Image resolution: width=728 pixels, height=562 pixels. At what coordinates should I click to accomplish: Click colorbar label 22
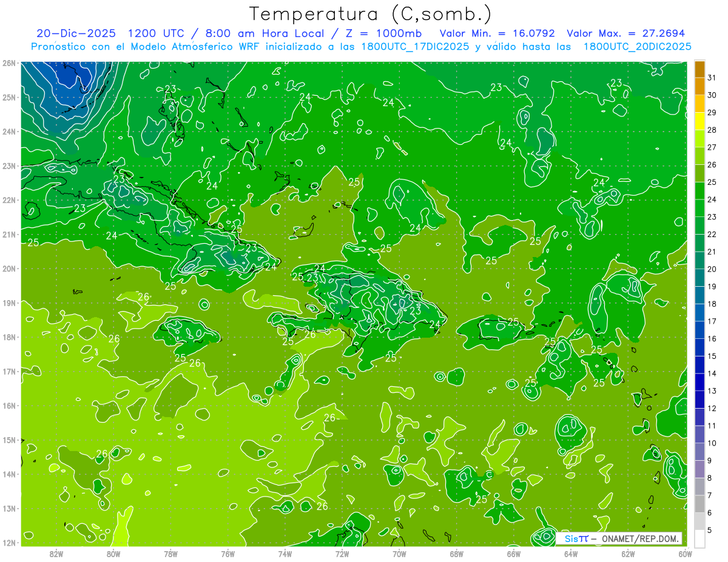pos(712,235)
